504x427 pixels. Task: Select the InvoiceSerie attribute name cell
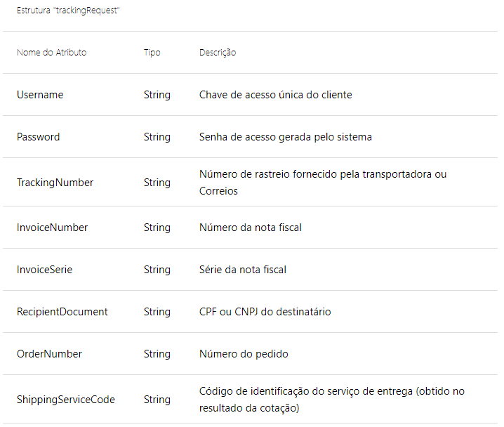coord(44,270)
